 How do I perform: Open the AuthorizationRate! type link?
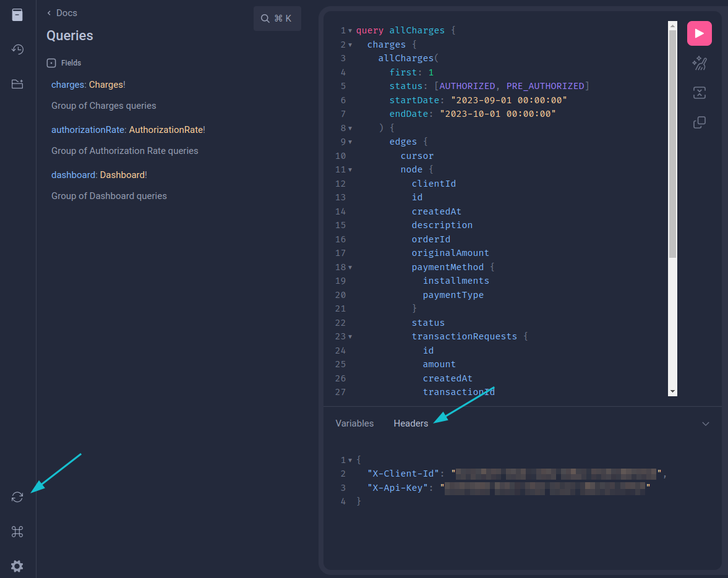167,130
